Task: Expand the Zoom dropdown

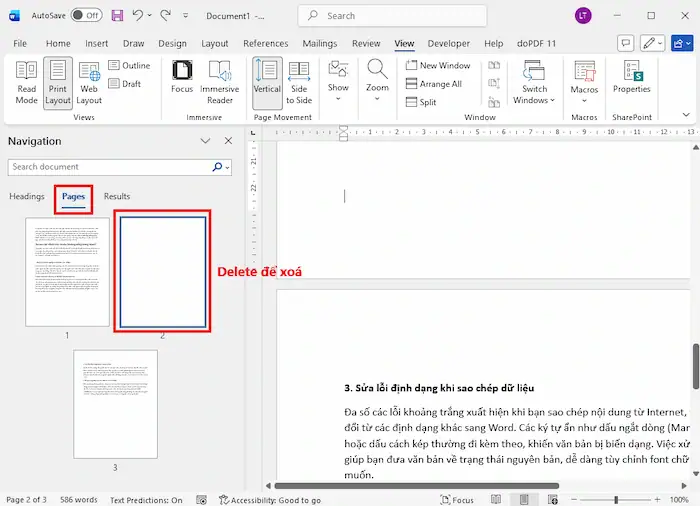Action: (377, 78)
